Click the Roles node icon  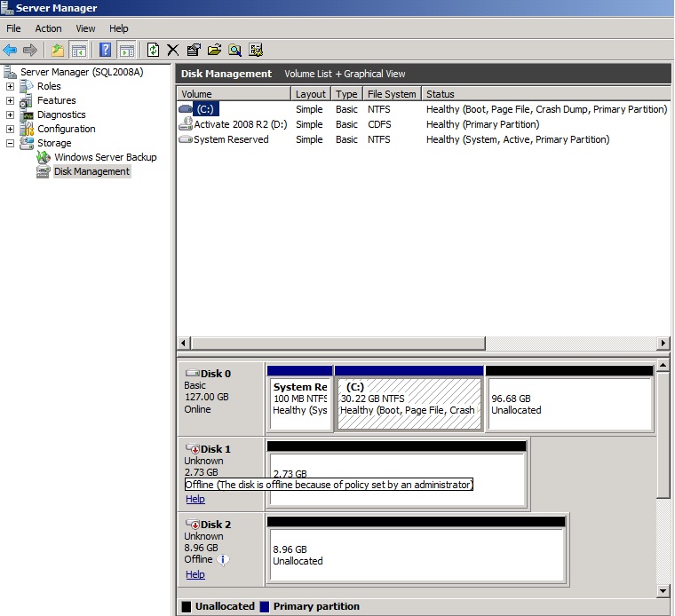27,86
